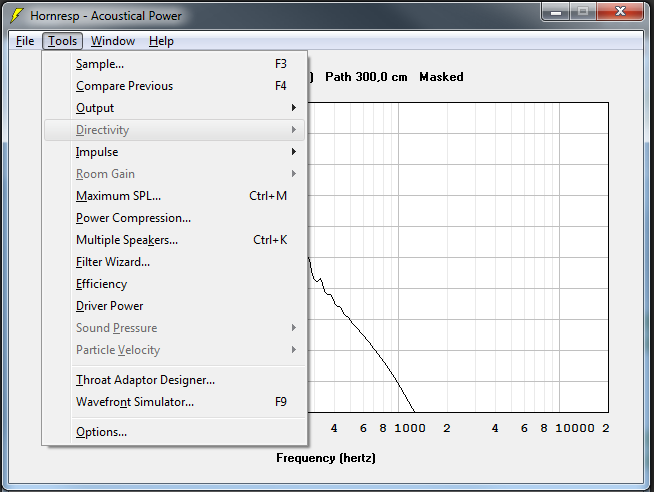Choose Sample... from Tools menu

(174, 64)
